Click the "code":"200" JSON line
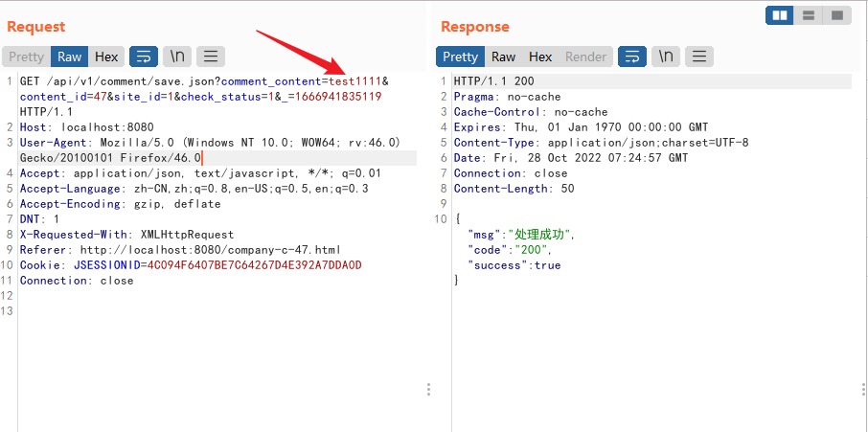868x432 pixels. (x=510, y=250)
